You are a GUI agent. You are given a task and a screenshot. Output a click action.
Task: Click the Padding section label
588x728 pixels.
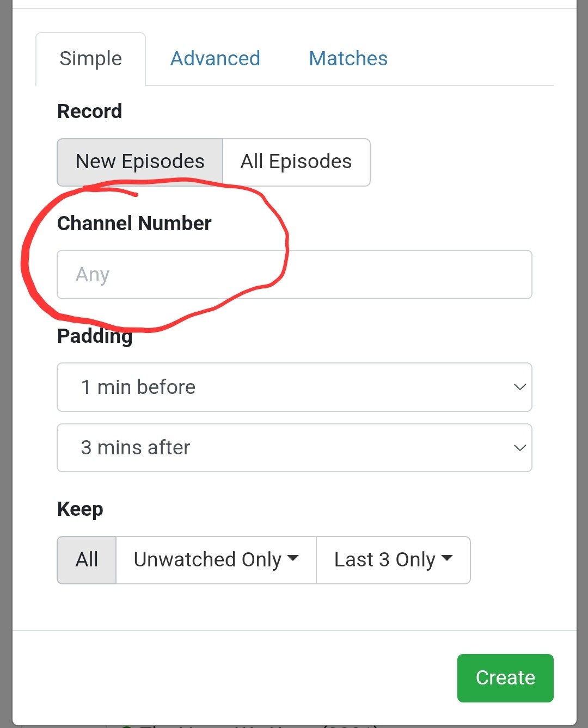pyautogui.click(x=95, y=336)
